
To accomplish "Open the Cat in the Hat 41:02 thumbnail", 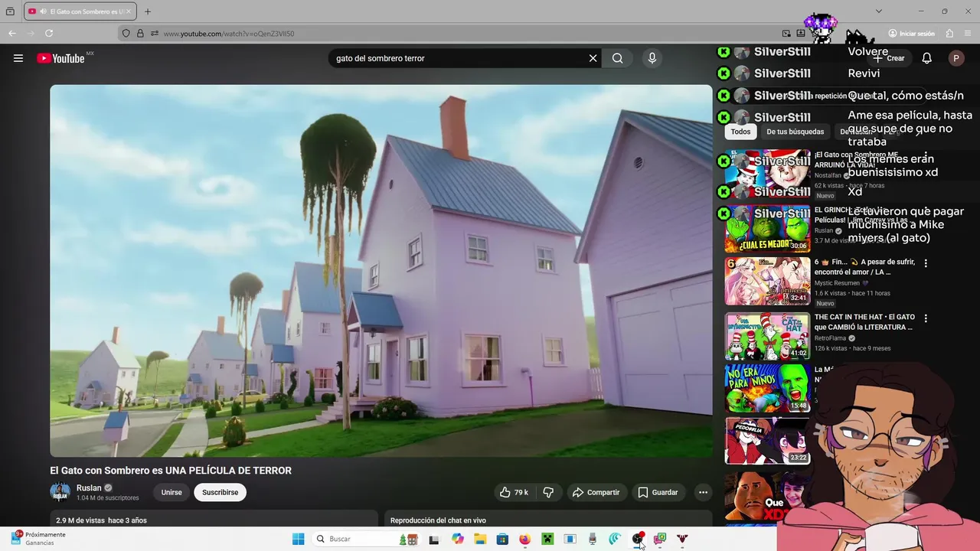I will pyautogui.click(x=767, y=337).
